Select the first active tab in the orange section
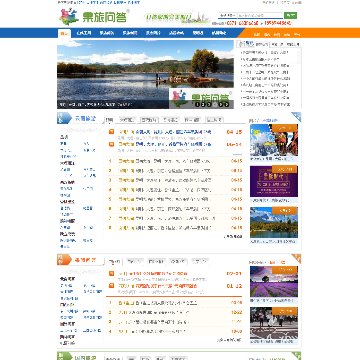The height and width of the screenshot is (360, 360). [x=114, y=262]
